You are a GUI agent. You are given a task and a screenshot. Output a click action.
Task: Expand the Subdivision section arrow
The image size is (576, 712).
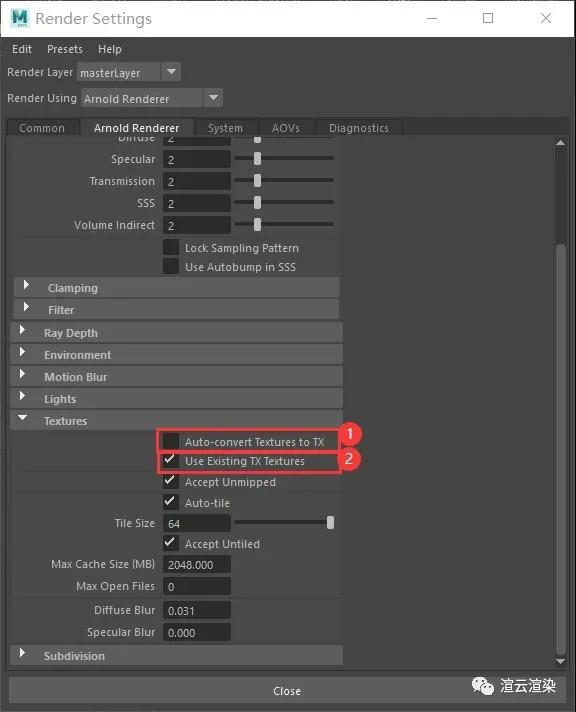click(22, 653)
